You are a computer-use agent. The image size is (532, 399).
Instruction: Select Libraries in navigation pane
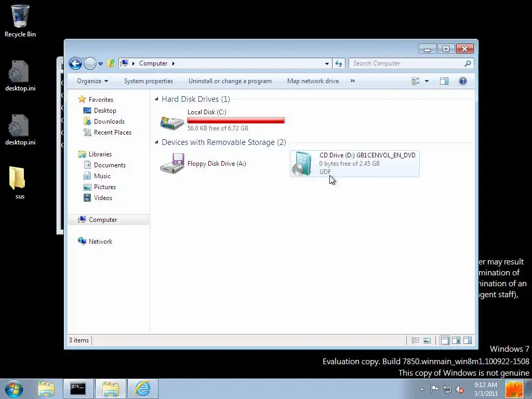100,154
